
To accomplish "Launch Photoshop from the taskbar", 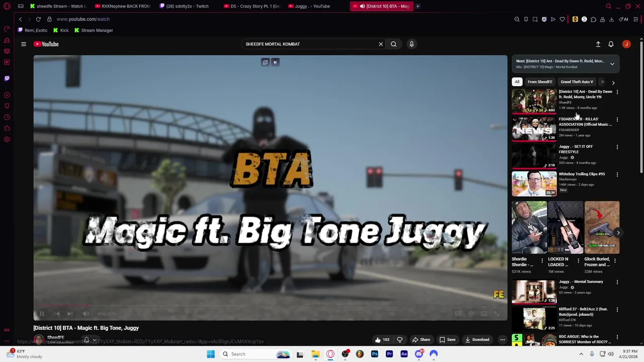I will point(375,354).
